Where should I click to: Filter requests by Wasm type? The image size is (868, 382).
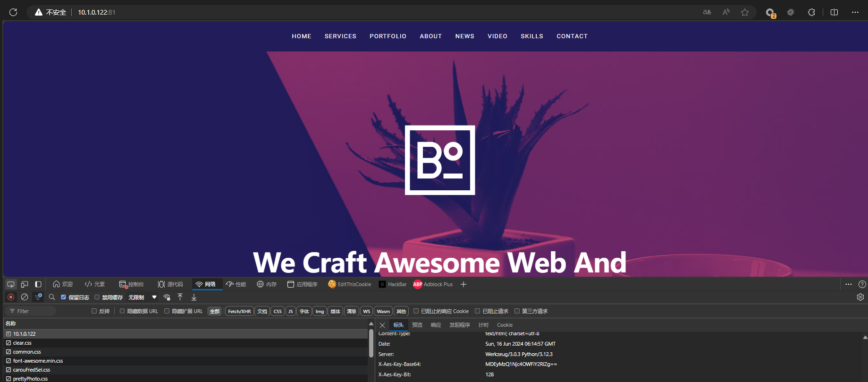tap(383, 311)
